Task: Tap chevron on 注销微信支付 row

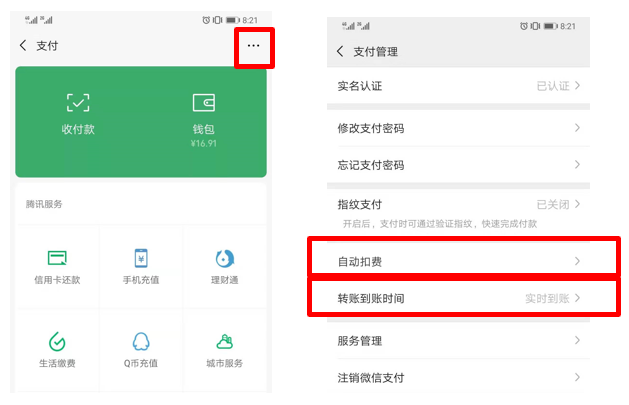Action: (577, 377)
